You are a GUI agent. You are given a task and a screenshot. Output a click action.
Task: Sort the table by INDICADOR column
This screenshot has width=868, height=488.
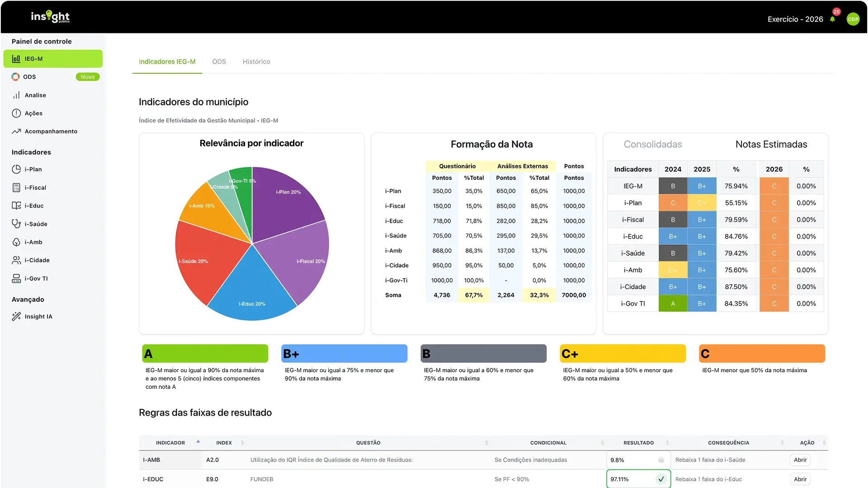pos(198,441)
